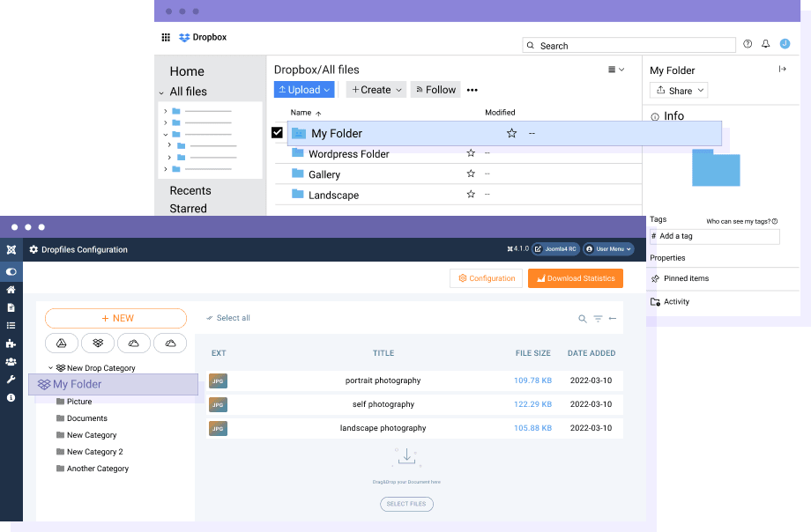
Task: Open the Joomla users icon in sidebar
Action: click(x=11, y=361)
